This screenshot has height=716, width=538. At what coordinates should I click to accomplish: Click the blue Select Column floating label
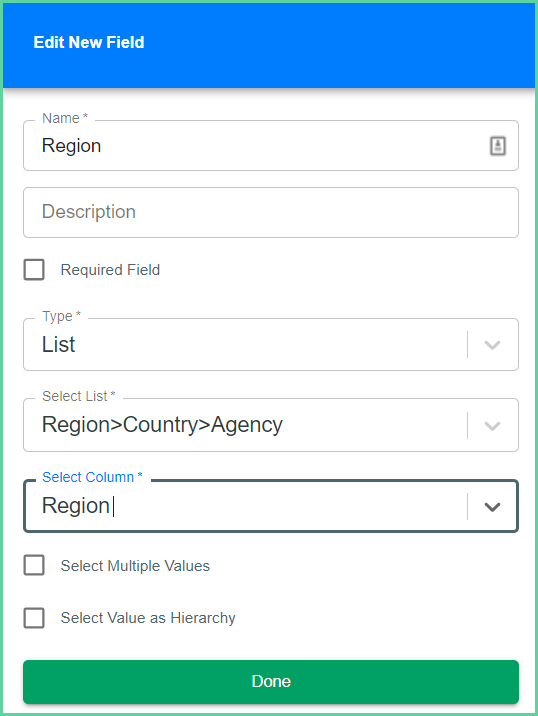pos(92,477)
